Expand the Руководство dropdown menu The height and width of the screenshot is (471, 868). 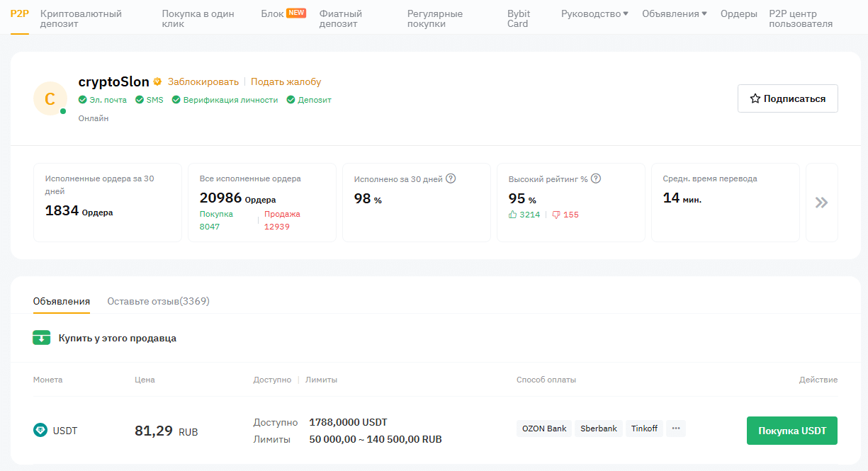[594, 13]
